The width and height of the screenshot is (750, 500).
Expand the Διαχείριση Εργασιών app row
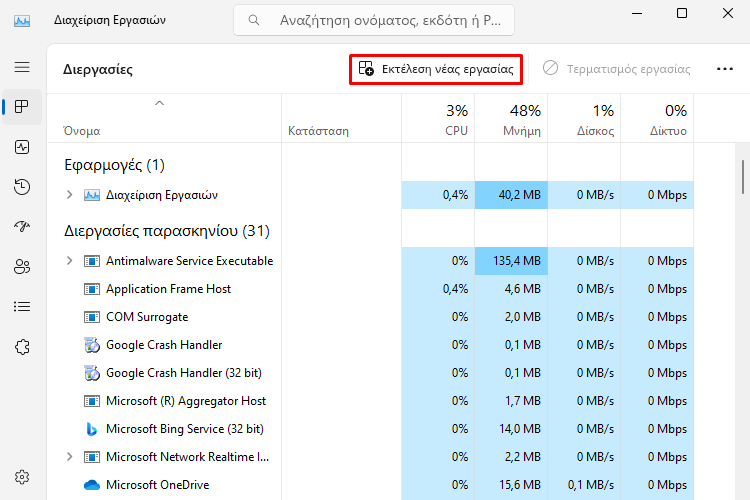69,195
